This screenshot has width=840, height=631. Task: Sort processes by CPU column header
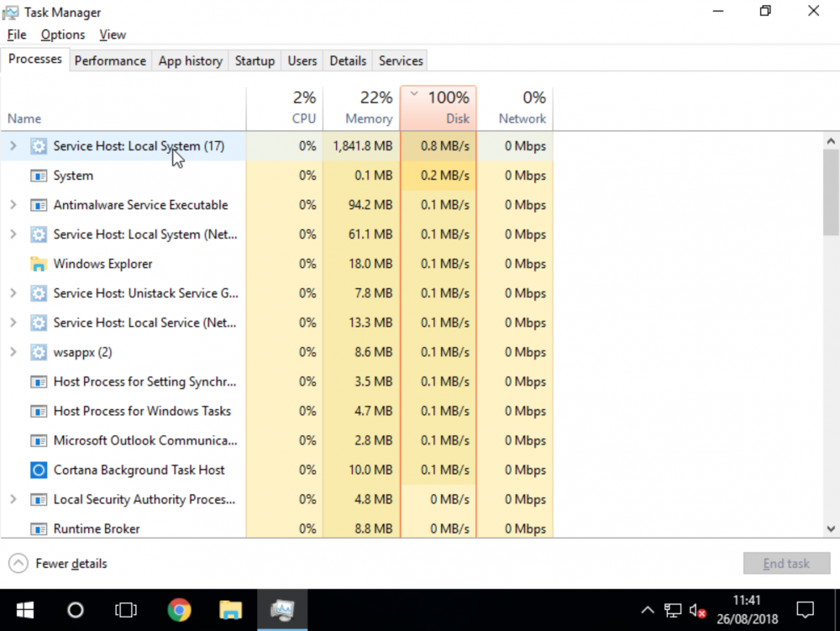285,108
